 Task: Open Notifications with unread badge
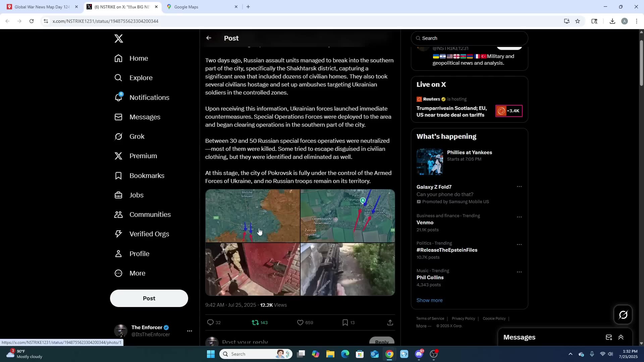(x=142, y=98)
